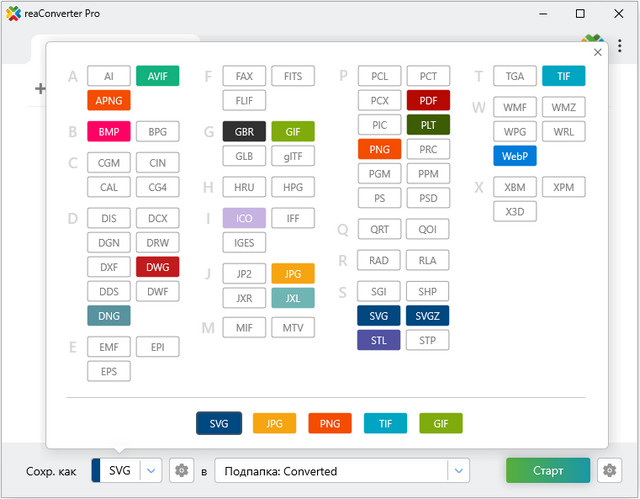Pick the pink BMP format
Viewport: 640px width, 499px height.
point(109,132)
